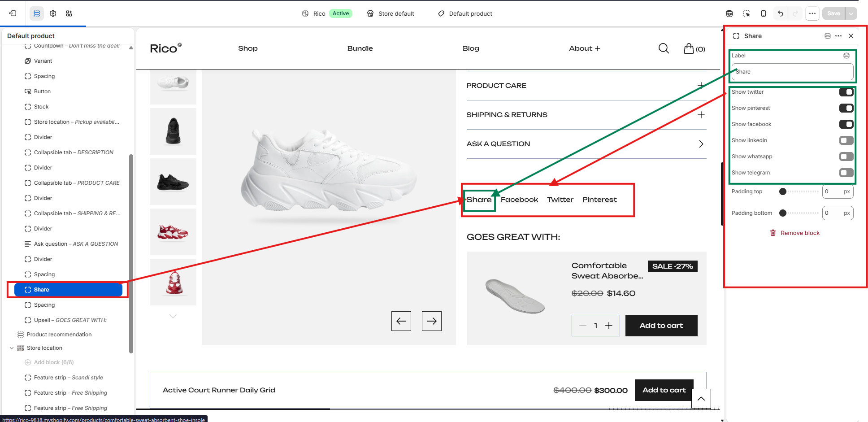The height and width of the screenshot is (422, 868).
Task: Disable the Show pinterest toggle
Action: pyautogui.click(x=846, y=108)
